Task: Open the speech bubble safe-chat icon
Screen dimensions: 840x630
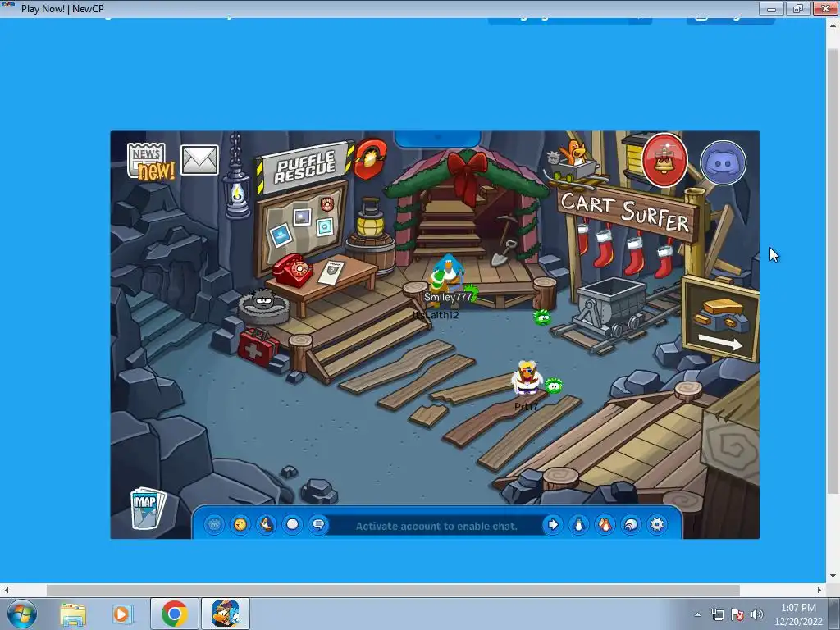Action: (x=318, y=524)
